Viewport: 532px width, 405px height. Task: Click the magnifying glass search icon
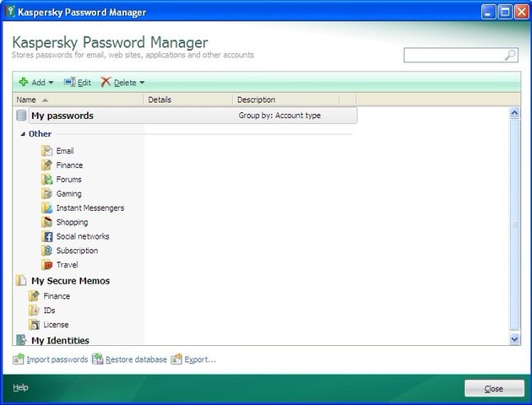click(x=510, y=55)
